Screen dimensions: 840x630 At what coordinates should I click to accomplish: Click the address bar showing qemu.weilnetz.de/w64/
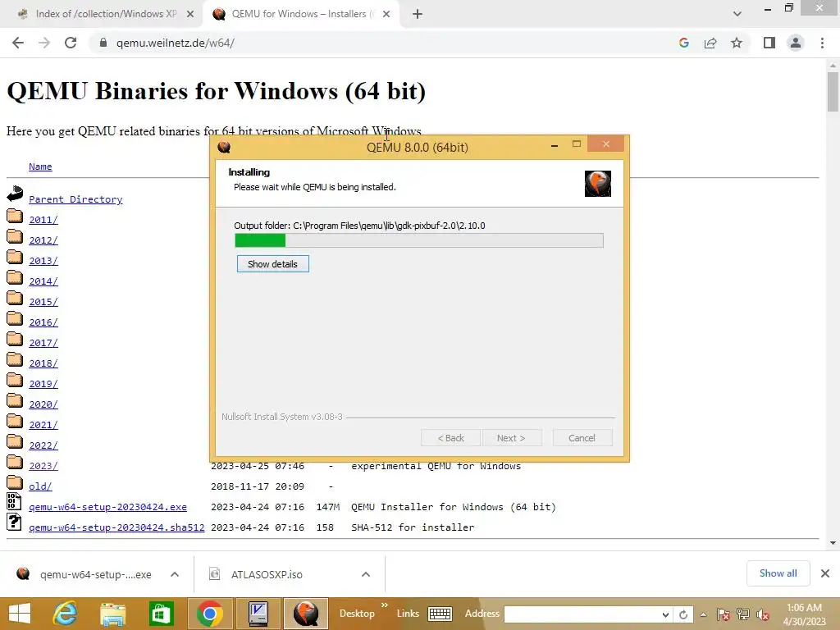pos(176,43)
